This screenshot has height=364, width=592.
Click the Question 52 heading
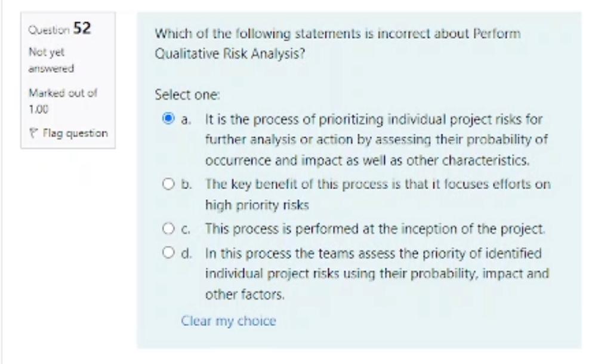click(x=59, y=28)
